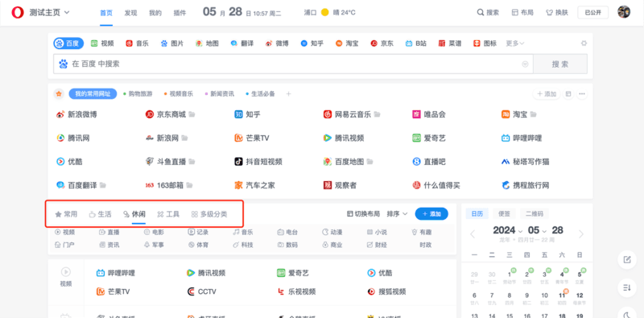Expand the 测试主页 page dropdown
644x318 pixels.
50,13
